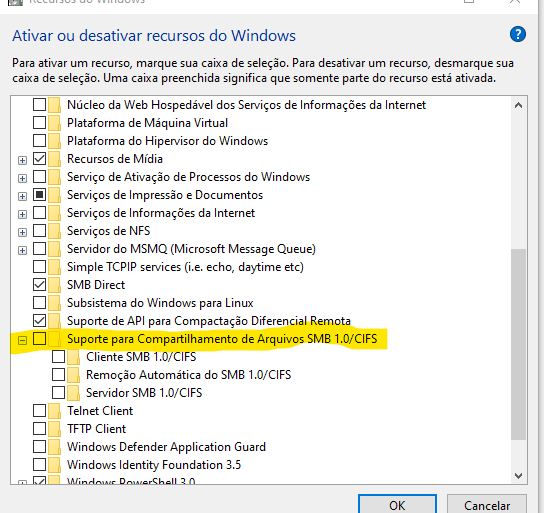This screenshot has height=513, width=544.
Task: Expand Serviços de Informações da Internet node
Action: pyautogui.click(x=22, y=214)
